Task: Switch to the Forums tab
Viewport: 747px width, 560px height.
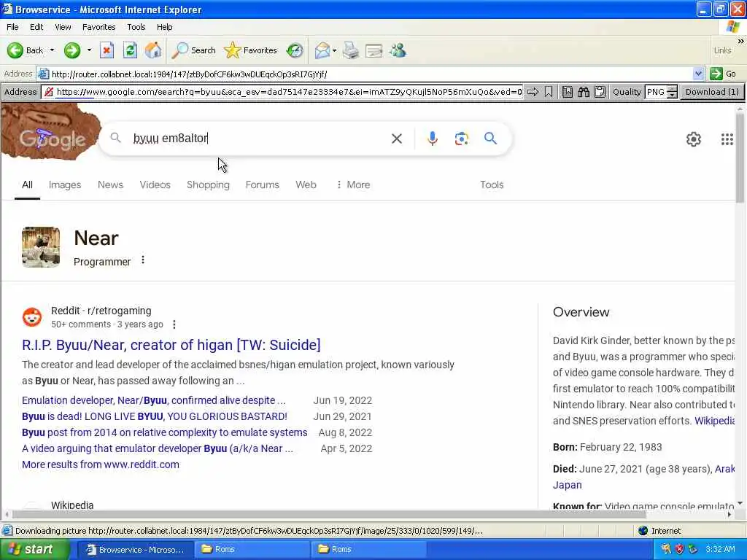Action: (262, 184)
